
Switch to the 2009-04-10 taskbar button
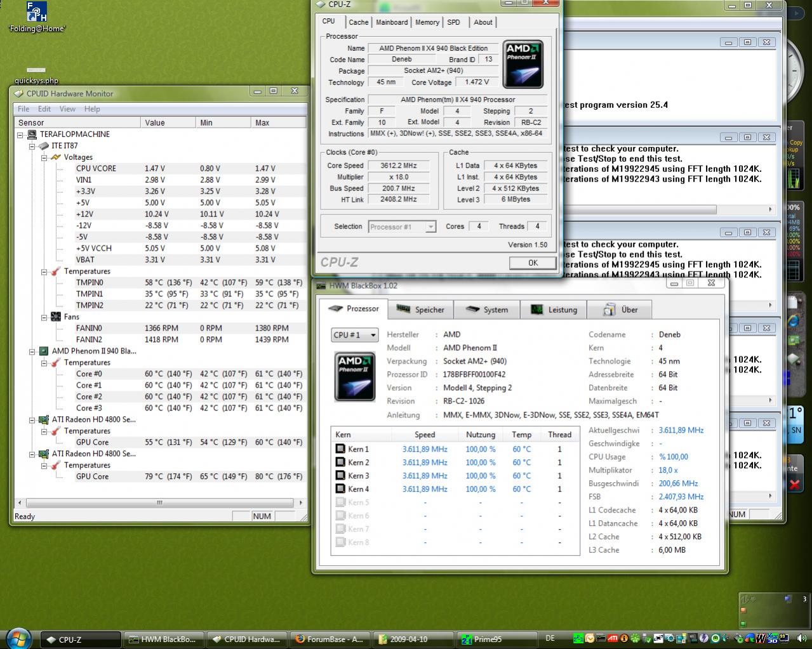click(413, 639)
